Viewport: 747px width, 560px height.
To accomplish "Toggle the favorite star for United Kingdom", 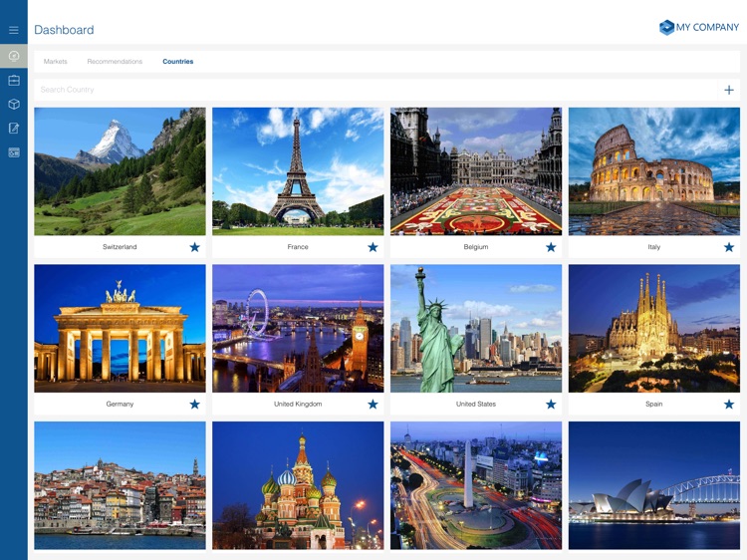I will click(x=373, y=405).
